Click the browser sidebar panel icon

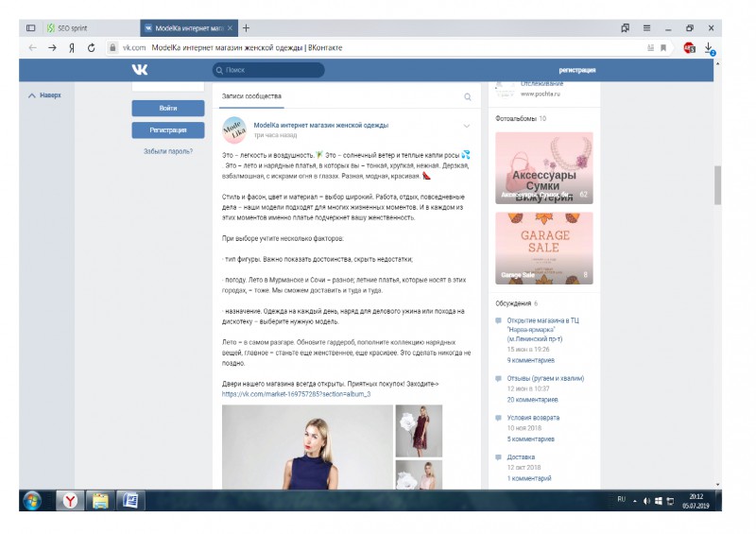(31, 28)
